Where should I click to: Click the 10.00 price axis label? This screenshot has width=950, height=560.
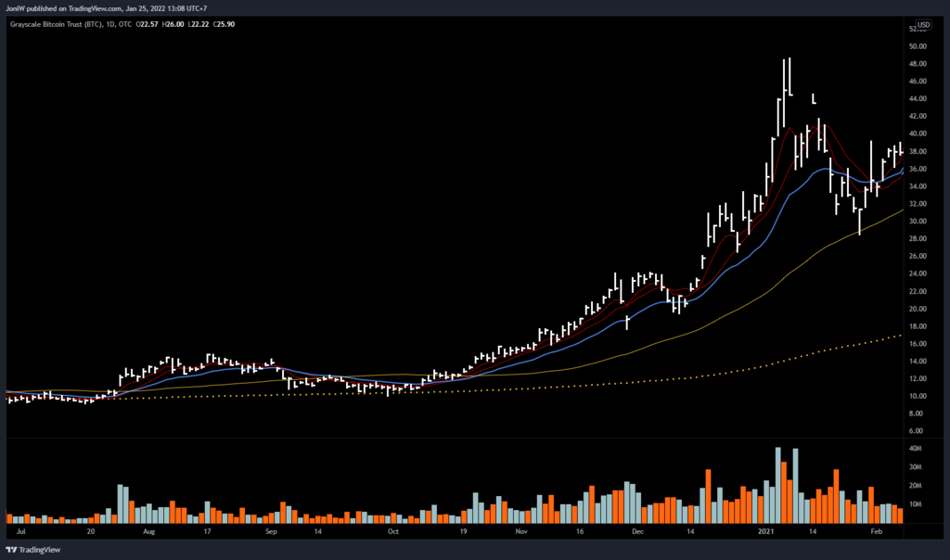coord(918,396)
